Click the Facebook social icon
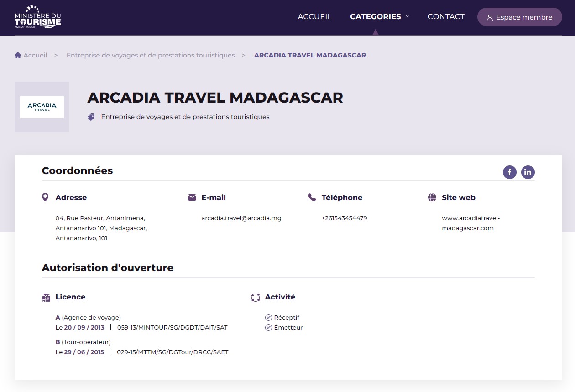 tap(510, 172)
